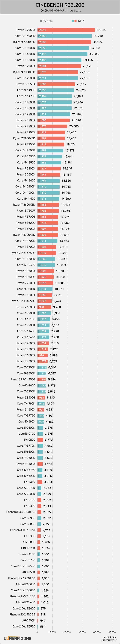Screen dimensions: 120x644
Task: Click the Single legend text
Action: tap(48, 21)
